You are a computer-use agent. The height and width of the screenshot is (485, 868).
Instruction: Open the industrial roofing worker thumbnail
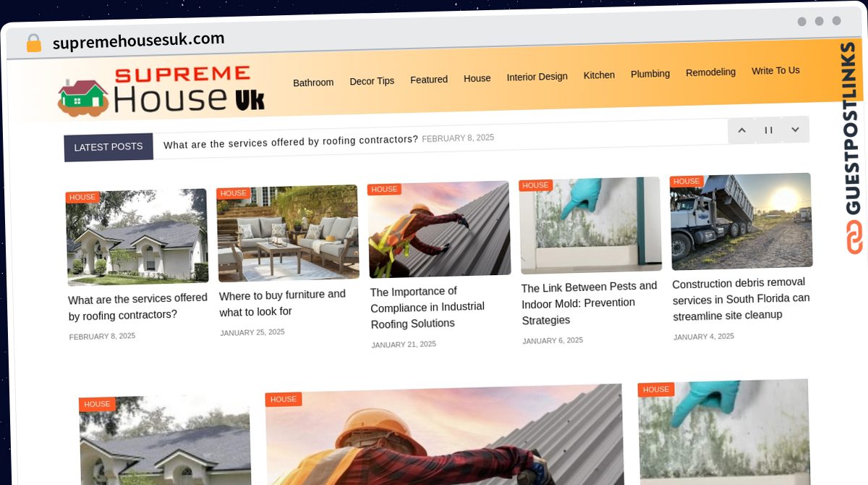[439, 229]
